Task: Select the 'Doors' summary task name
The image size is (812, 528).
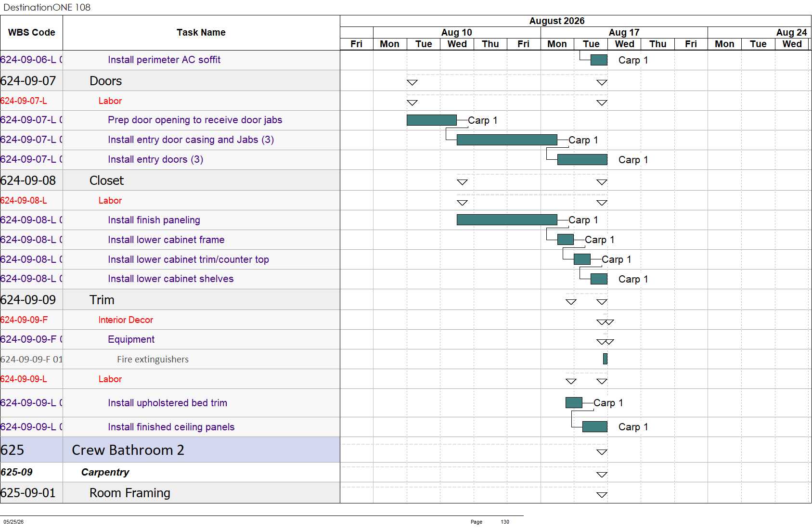Action: pyautogui.click(x=106, y=81)
